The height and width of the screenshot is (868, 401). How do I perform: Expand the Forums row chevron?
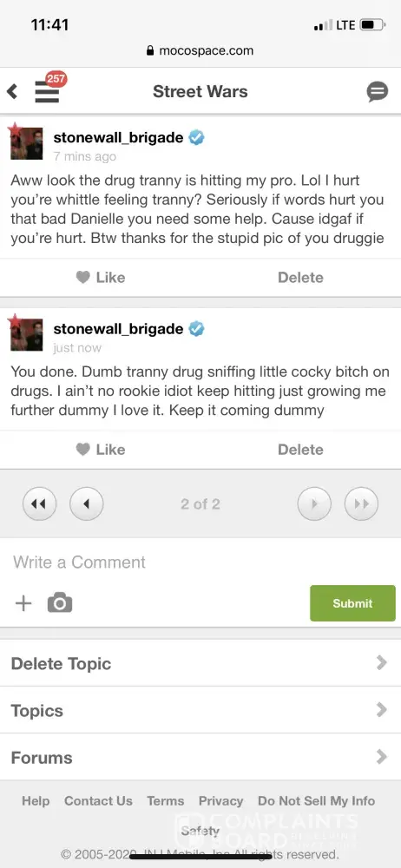(x=381, y=757)
